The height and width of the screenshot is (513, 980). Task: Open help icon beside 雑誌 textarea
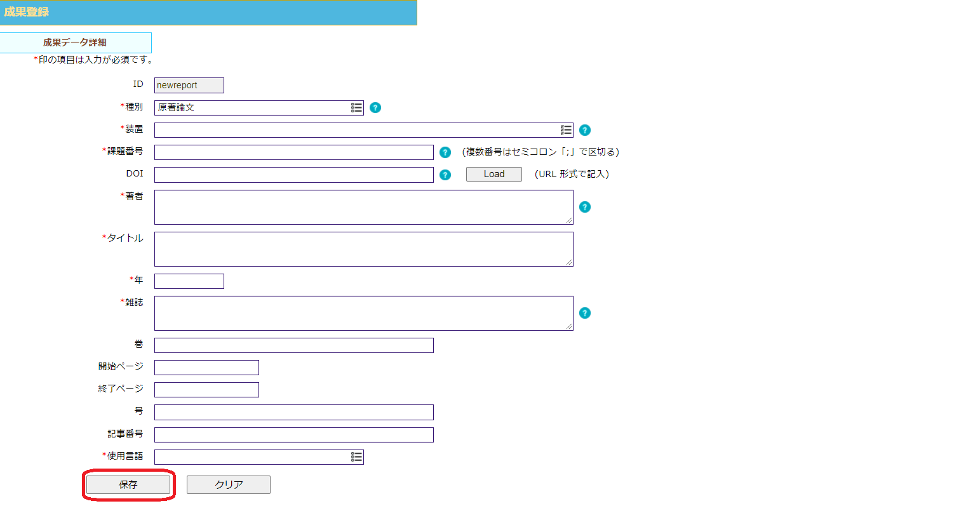(x=585, y=313)
